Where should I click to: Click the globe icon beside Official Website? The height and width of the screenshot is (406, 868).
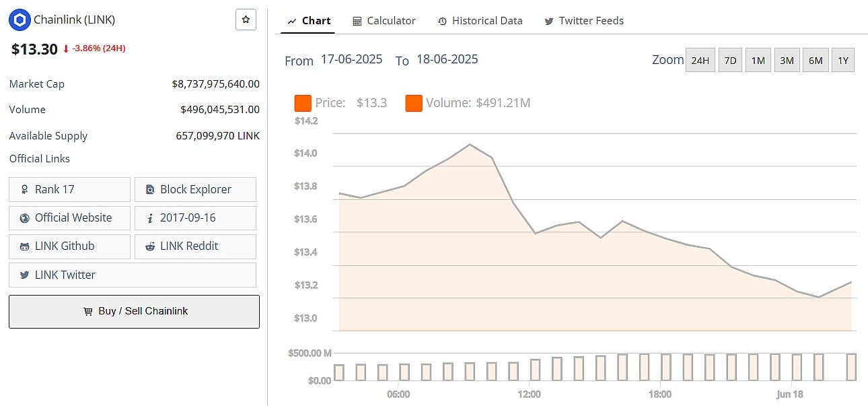click(x=25, y=218)
